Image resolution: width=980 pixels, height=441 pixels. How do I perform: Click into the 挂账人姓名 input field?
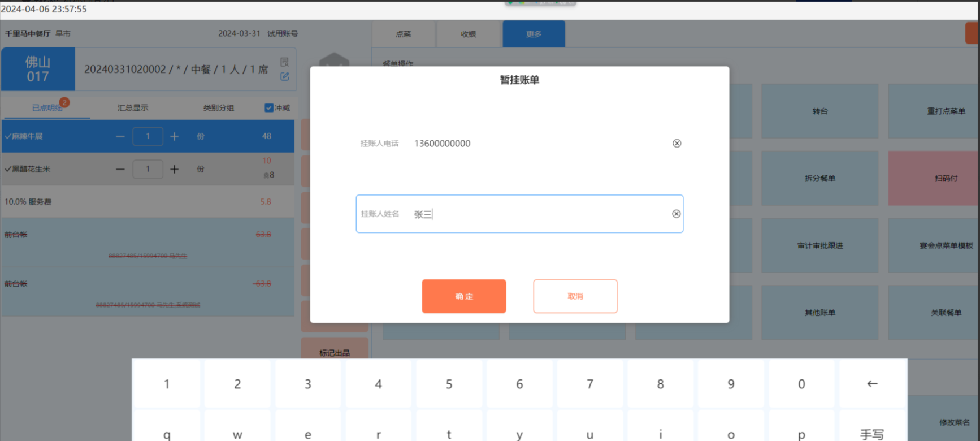(537, 214)
